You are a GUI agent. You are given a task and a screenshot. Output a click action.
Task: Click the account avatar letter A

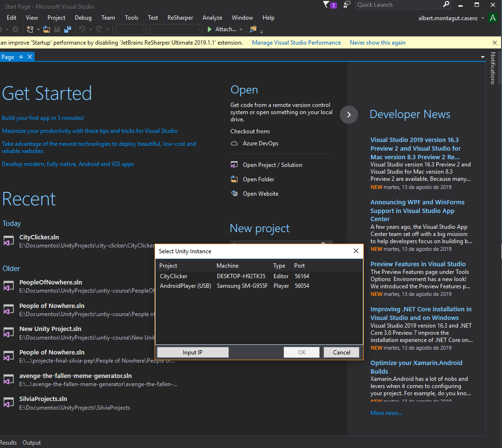(493, 18)
